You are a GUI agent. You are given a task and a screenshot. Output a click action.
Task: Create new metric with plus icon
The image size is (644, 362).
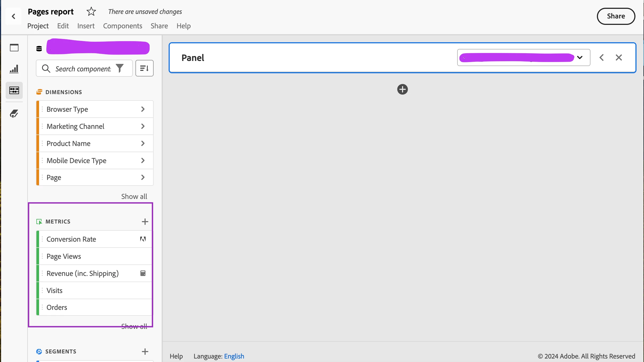coord(145,222)
